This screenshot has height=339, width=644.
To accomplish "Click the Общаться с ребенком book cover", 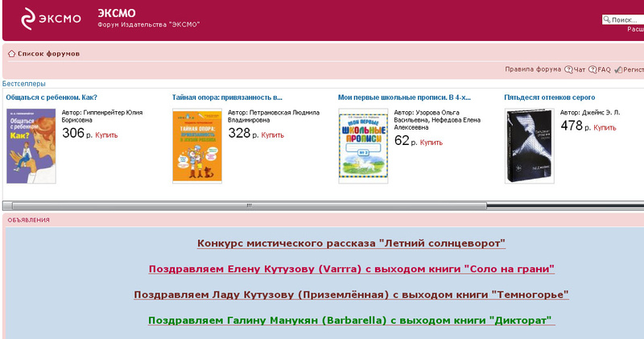I will coord(31,146).
